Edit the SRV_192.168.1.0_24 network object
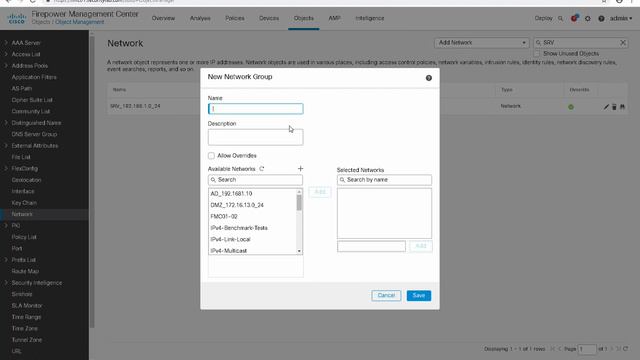 606,107
